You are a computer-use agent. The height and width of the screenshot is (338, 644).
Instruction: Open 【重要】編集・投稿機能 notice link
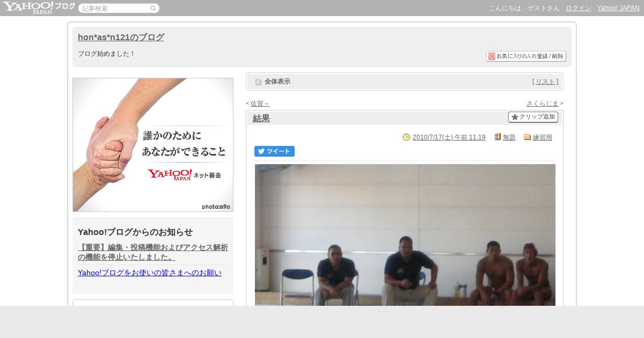point(153,252)
